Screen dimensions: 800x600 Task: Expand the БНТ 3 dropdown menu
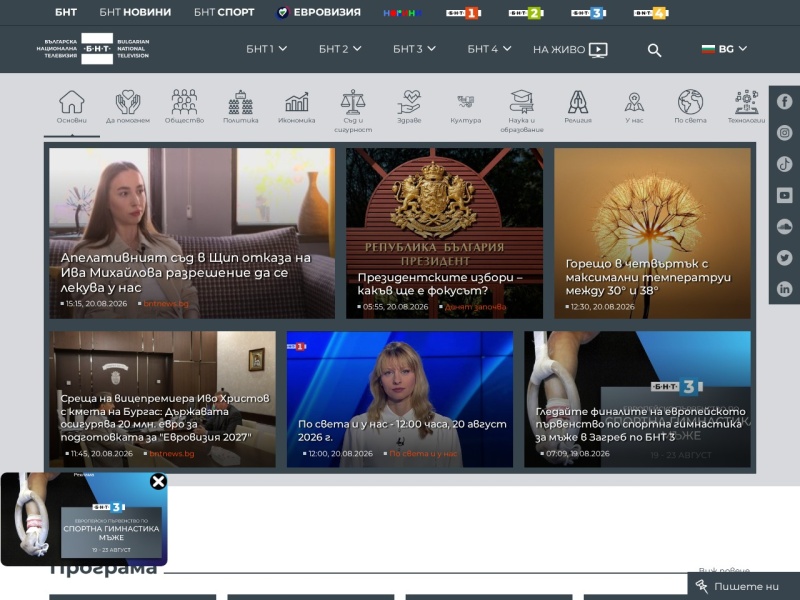(414, 49)
